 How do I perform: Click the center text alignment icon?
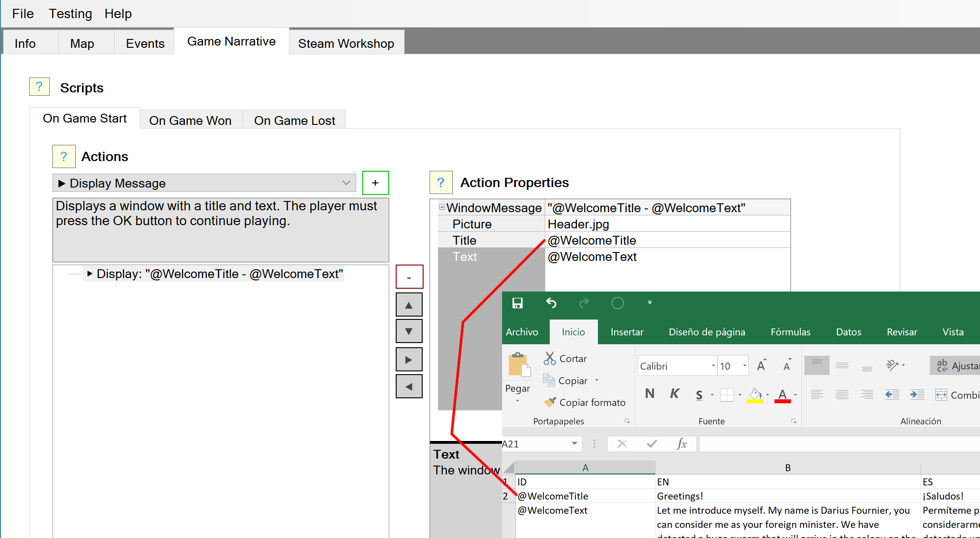click(842, 395)
